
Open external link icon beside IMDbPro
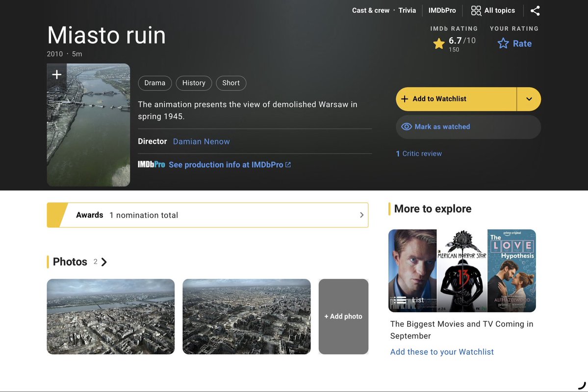[x=288, y=165]
